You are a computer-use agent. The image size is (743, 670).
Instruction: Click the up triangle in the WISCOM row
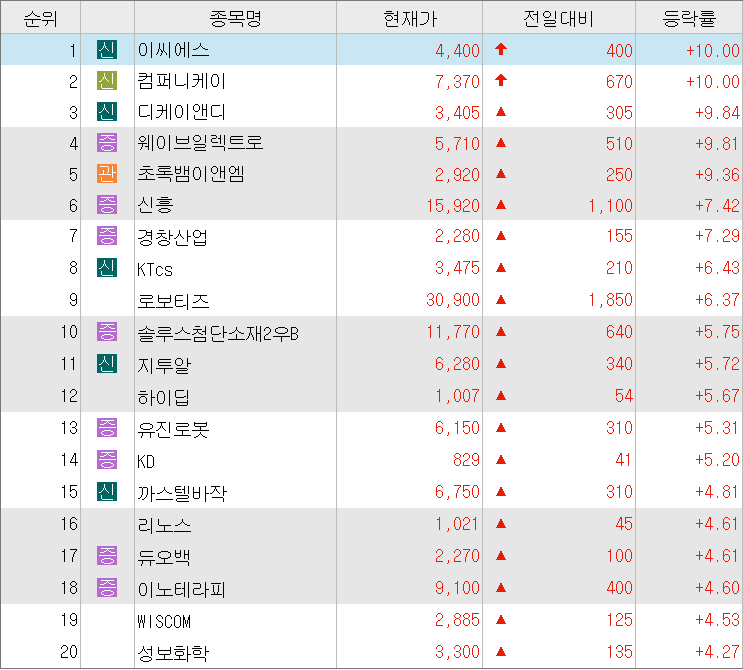click(501, 619)
